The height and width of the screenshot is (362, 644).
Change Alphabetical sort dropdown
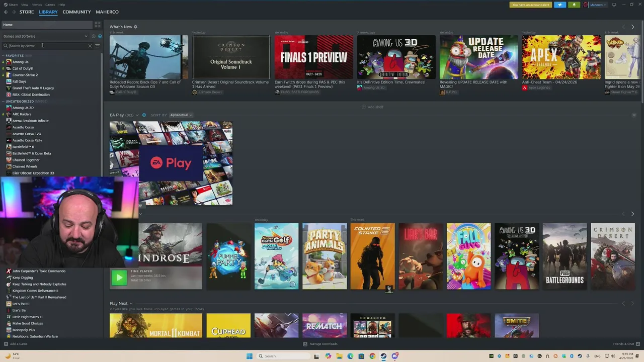pyautogui.click(x=181, y=115)
